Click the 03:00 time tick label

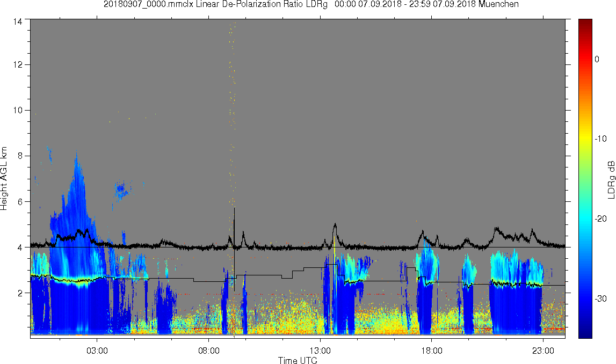[x=97, y=351]
